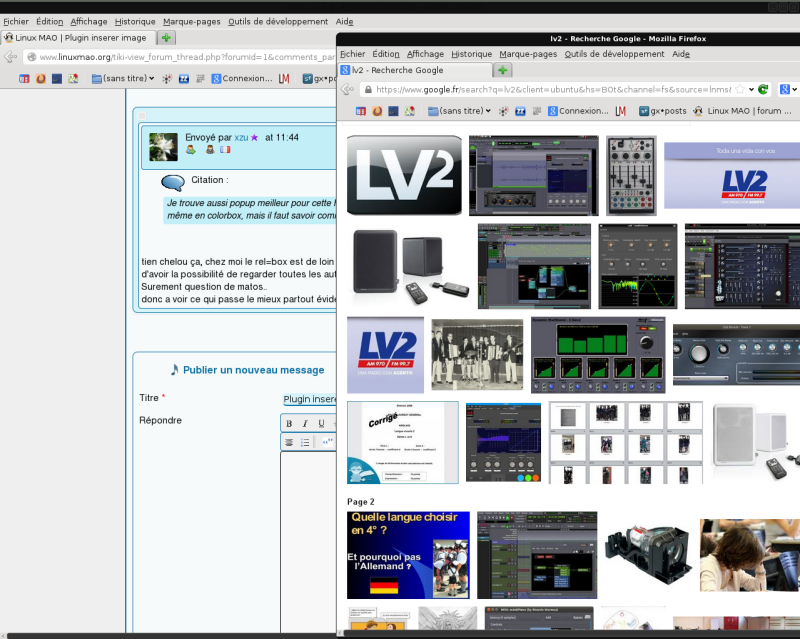Open the Historique menu in the Google window

point(471,54)
